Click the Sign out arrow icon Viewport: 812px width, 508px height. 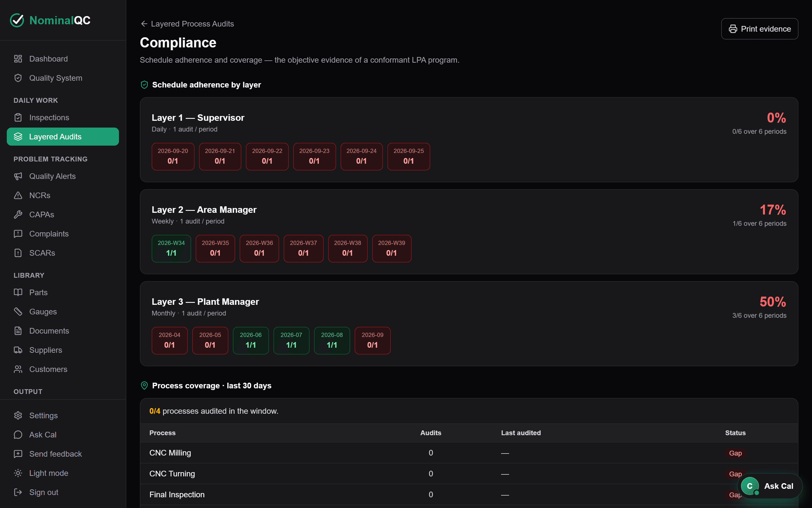(x=18, y=492)
